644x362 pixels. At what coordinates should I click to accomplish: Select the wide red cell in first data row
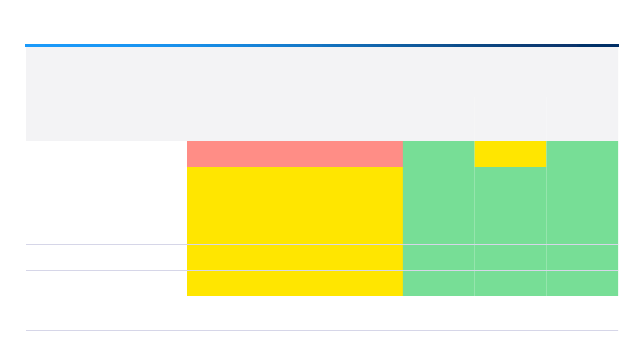click(330, 154)
